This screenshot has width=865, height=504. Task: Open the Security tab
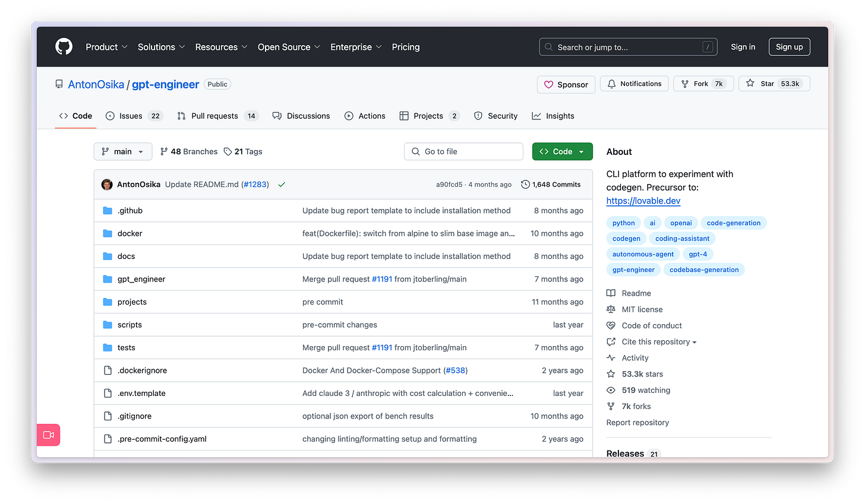(x=496, y=116)
